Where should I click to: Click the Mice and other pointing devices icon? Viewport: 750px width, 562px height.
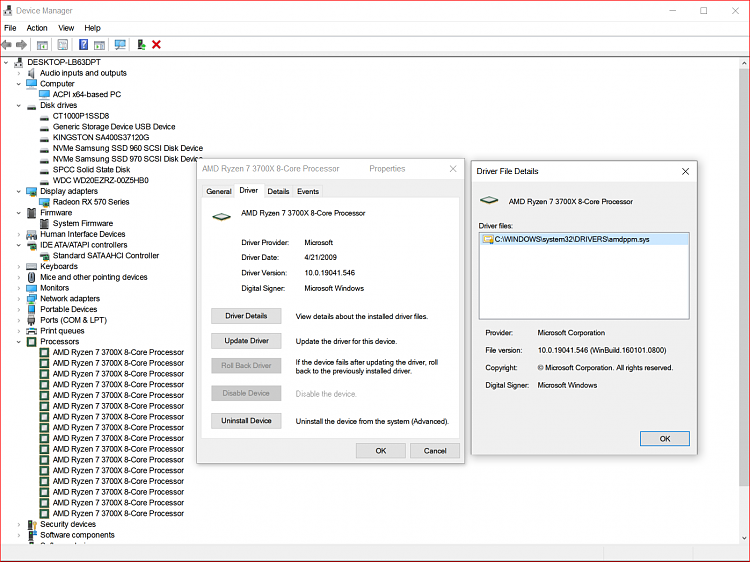(x=32, y=277)
